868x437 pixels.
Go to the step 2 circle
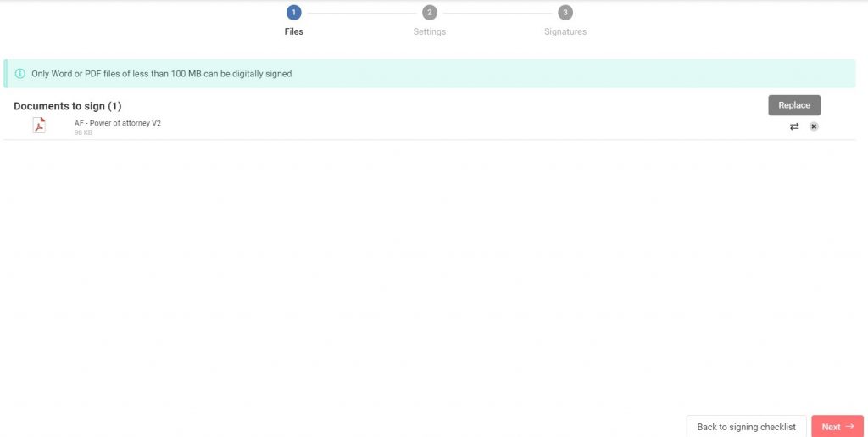430,13
